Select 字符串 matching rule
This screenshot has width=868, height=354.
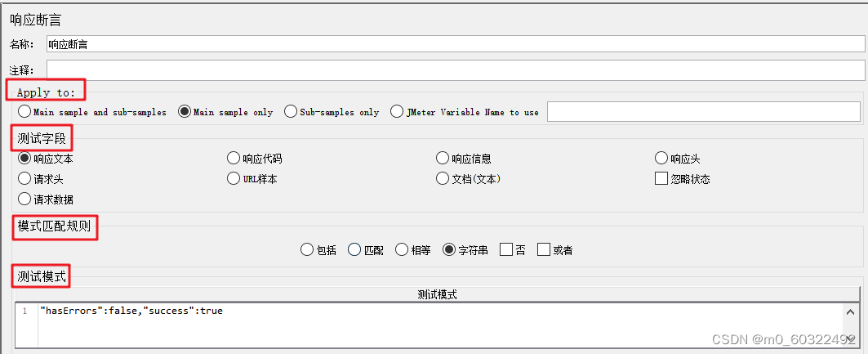click(x=465, y=250)
